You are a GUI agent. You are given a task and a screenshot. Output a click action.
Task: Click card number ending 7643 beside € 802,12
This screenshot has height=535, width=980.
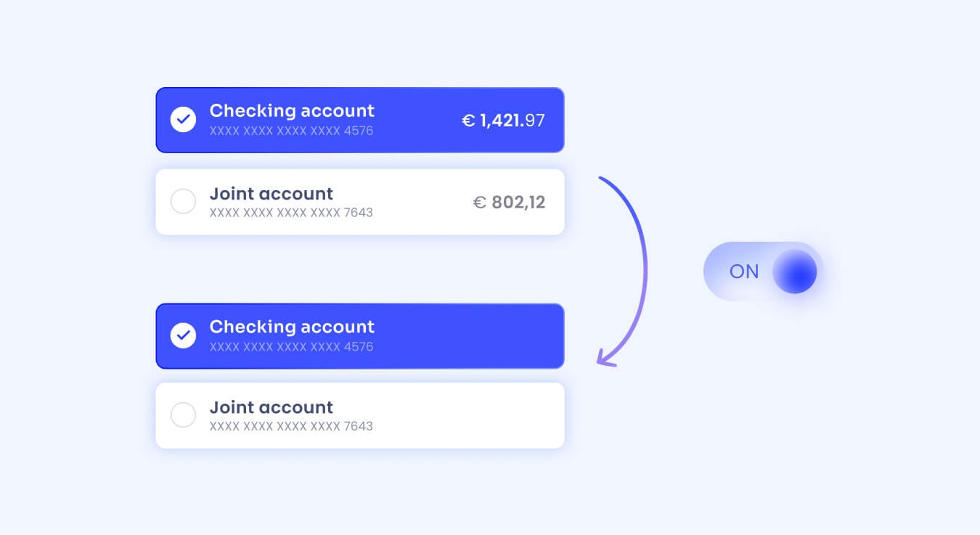[291, 213]
